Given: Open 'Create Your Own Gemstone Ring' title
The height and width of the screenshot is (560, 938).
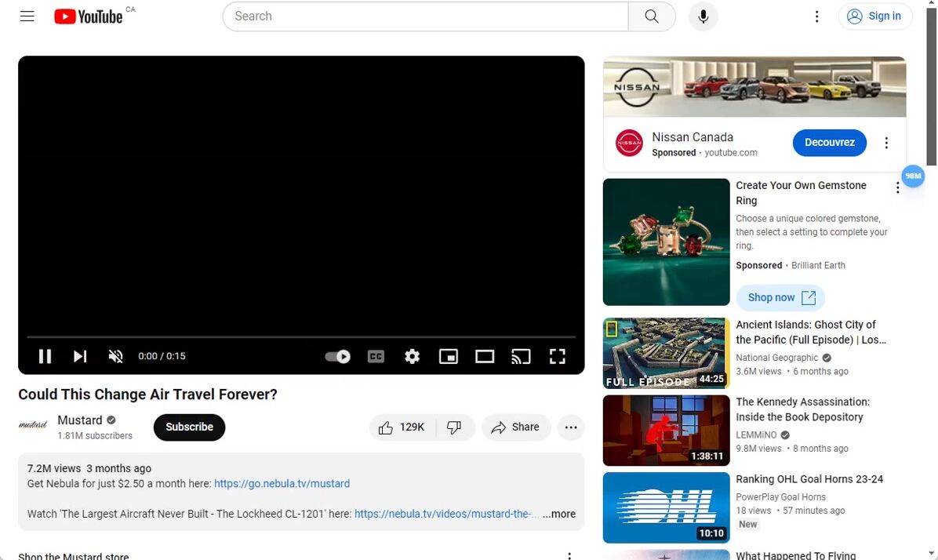Looking at the screenshot, I should tap(801, 193).
